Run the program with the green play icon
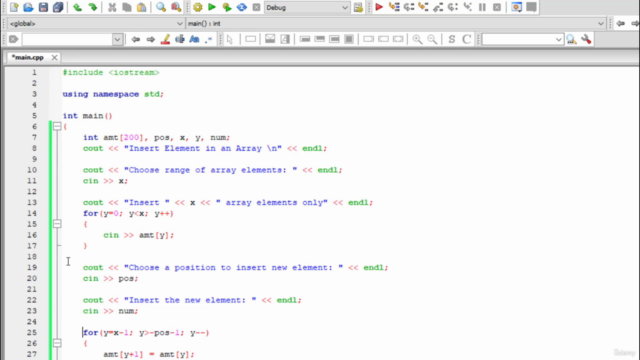The width and height of the screenshot is (640, 360). 212,7
